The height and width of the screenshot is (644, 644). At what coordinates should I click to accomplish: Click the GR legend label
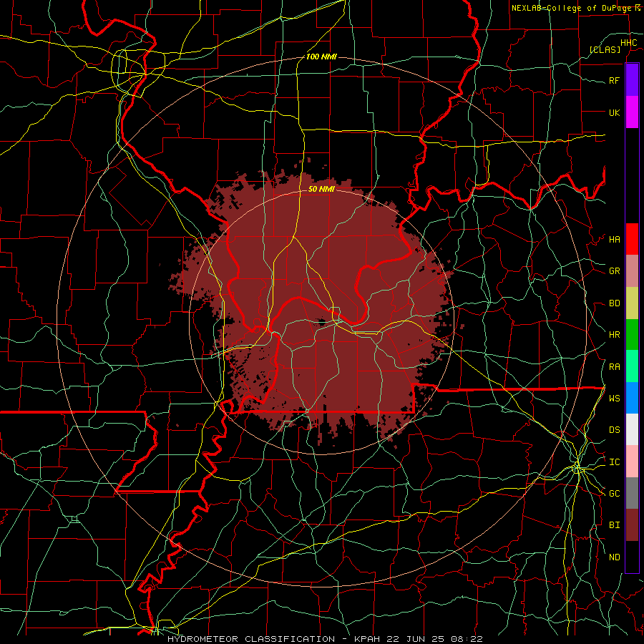click(614, 271)
